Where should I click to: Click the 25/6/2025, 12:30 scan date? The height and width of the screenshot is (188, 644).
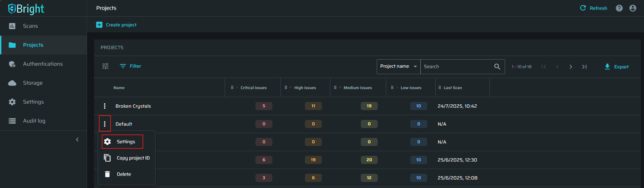pos(457,160)
